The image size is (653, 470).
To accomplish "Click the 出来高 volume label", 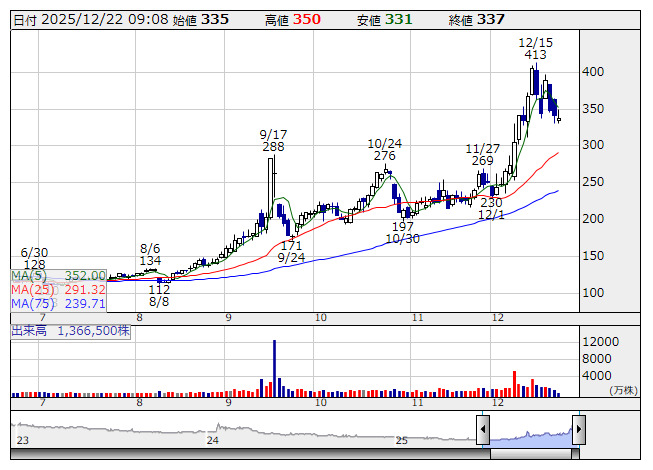I will click(70, 330).
